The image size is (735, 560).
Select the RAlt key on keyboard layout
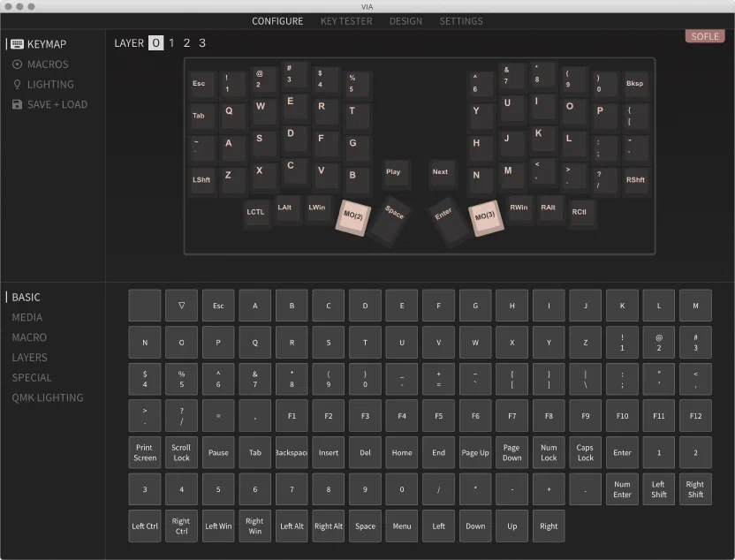click(549, 209)
